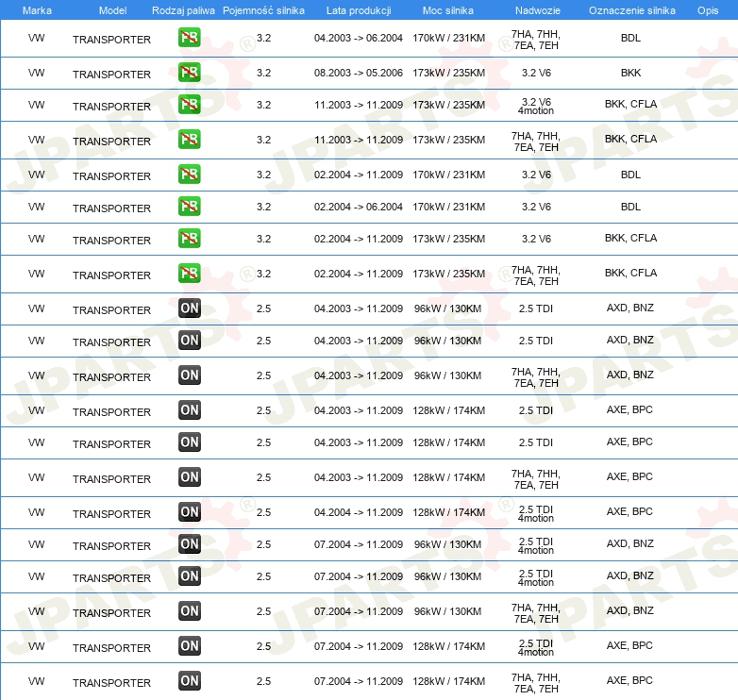The image size is (738, 700).
Task: Click the petrol icon in the 08.2003 -> 05.2006 row
Action: [189, 73]
